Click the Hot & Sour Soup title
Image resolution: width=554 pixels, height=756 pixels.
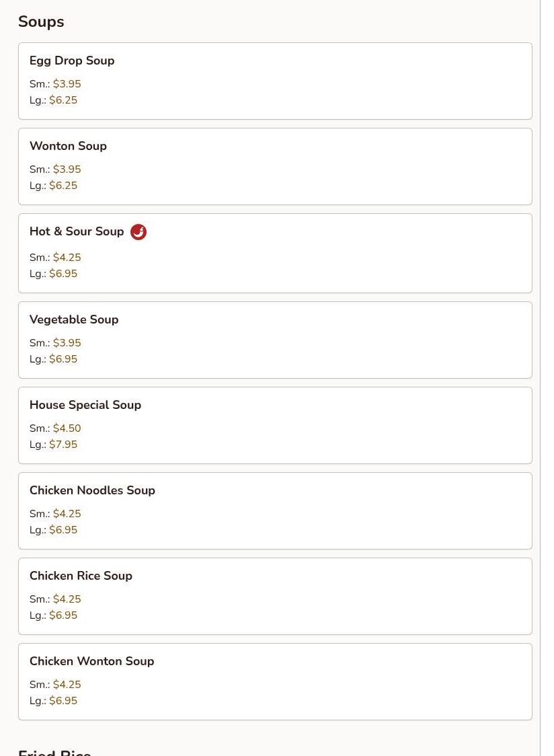[77, 231]
